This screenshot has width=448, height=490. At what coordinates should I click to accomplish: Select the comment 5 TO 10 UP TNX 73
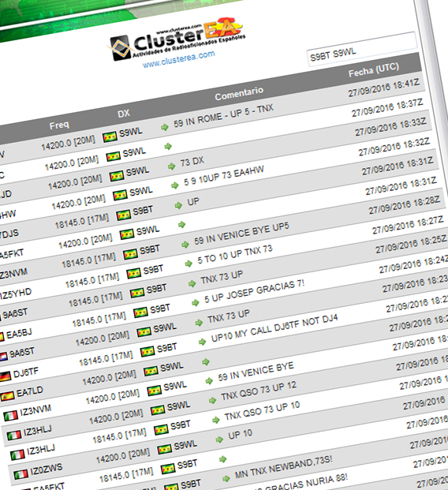point(235,254)
